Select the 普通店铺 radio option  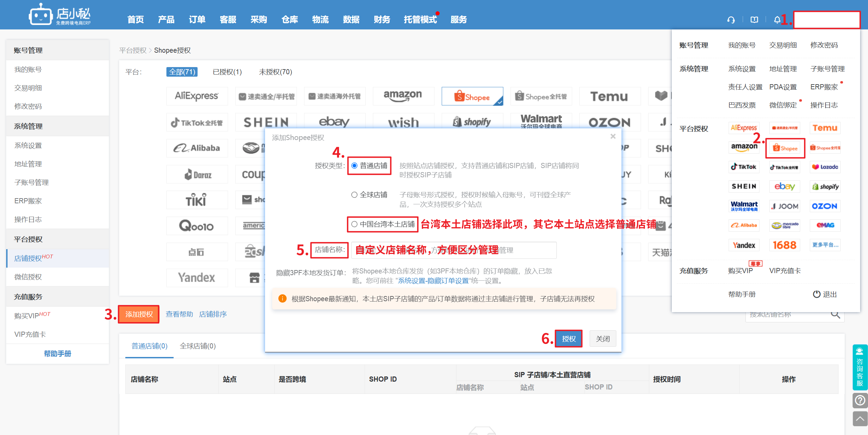pyautogui.click(x=354, y=166)
